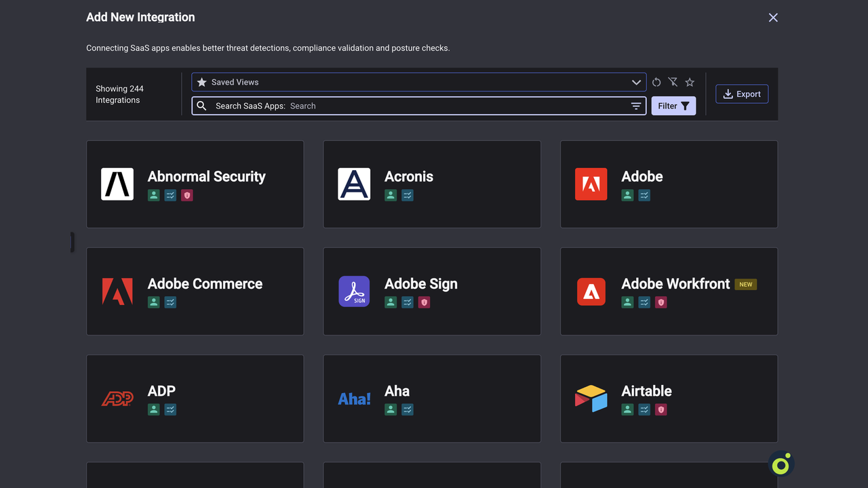
Task: Click Adobe card's green user badge
Action: click(x=627, y=195)
